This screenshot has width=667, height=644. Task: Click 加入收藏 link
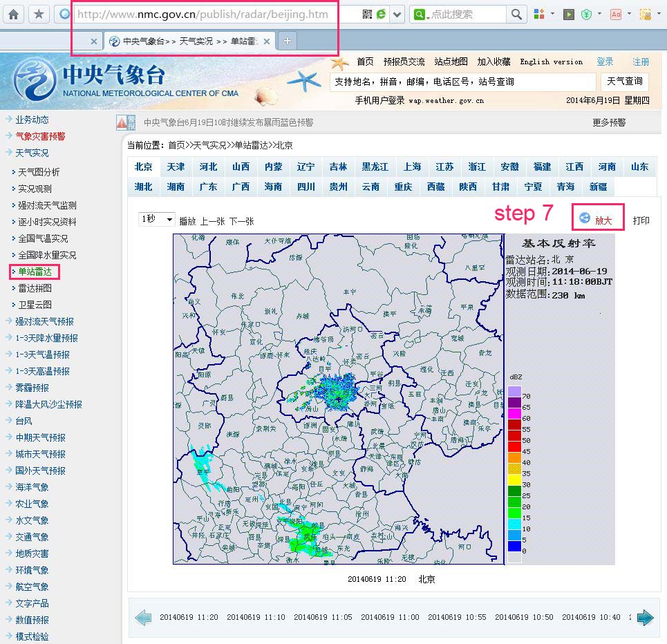coord(494,61)
